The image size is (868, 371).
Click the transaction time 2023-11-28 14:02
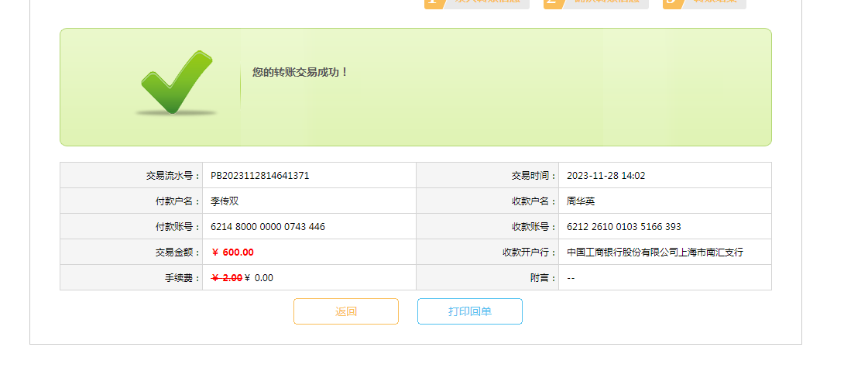606,176
